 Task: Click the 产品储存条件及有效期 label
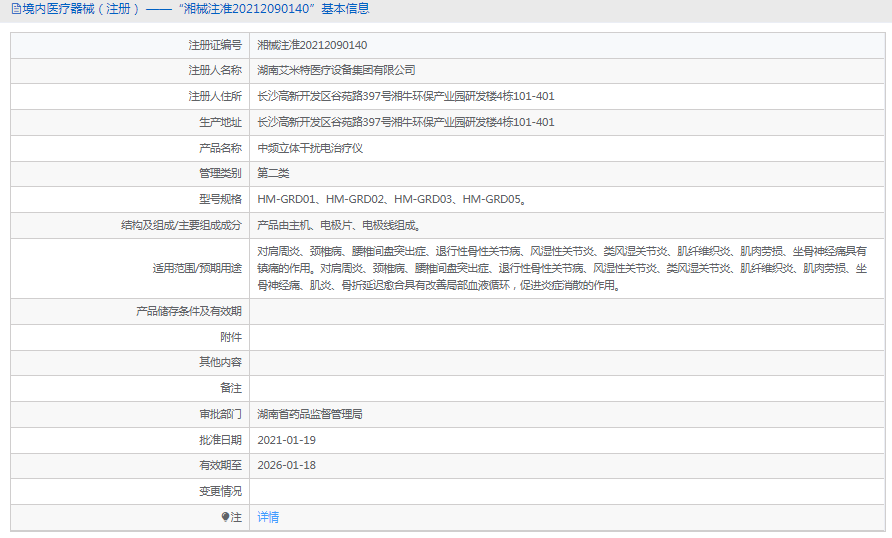pyautogui.click(x=189, y=311)
